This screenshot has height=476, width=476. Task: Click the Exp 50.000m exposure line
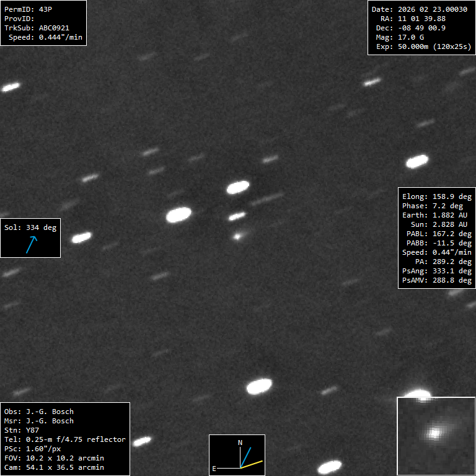[421, 46]
